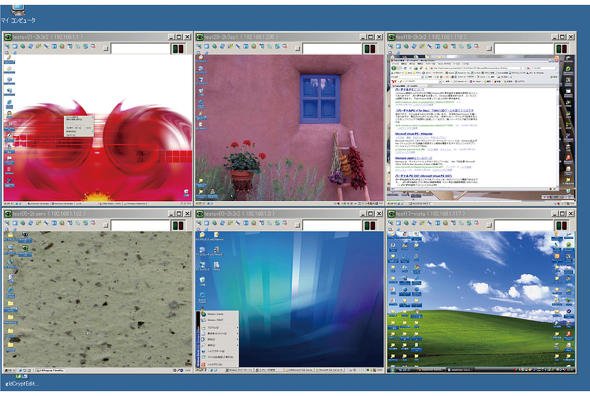Click the green globe toolbar icon in green hill viewer
Viewport: 590px width, 396px height.
pyautogui.click(x=406, y=223)
